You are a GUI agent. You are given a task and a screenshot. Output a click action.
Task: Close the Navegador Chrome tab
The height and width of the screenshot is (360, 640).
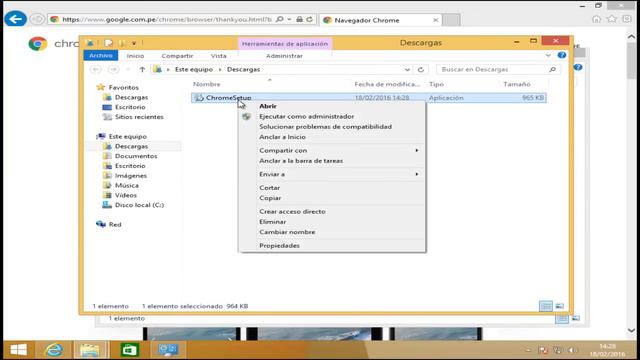436,20
